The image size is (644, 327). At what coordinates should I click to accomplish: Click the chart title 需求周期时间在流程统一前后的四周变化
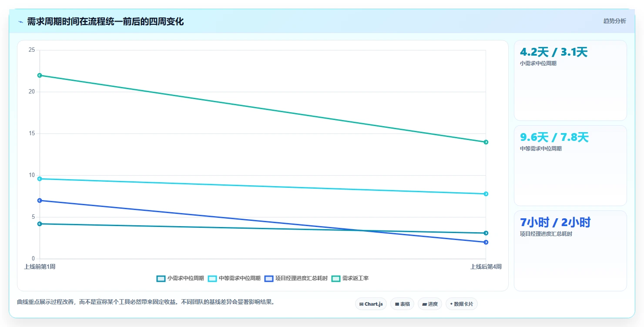tap(105, 22)
